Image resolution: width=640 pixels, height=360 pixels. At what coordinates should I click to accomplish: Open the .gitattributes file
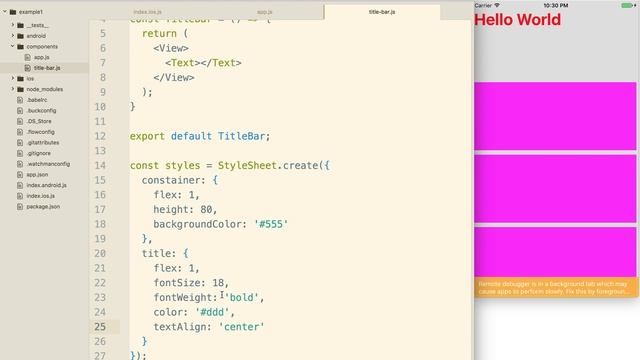(x=43, y=142)
